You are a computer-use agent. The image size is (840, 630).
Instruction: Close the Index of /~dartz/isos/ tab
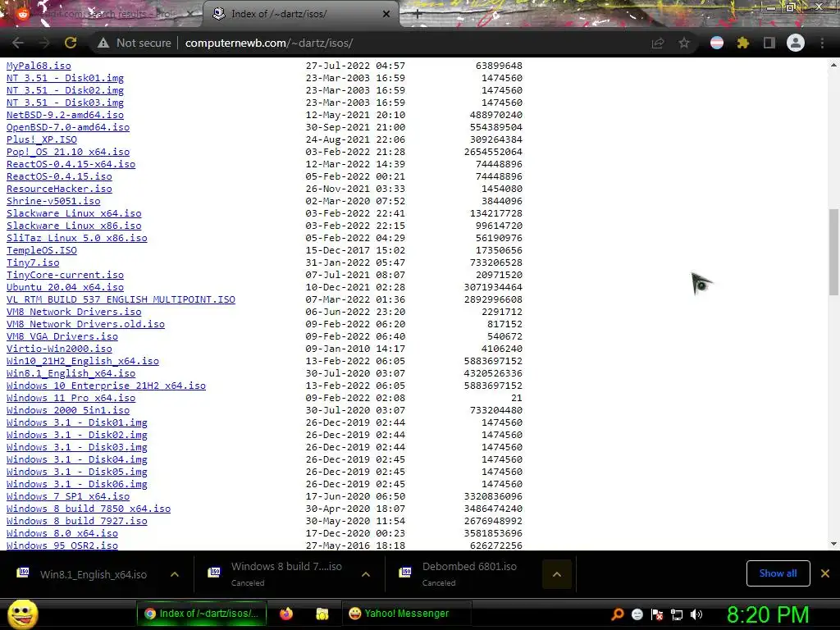click(x=386, y=14)
